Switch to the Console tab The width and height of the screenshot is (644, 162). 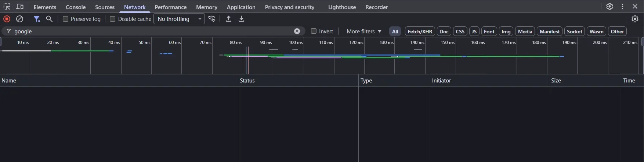(76, 7)
